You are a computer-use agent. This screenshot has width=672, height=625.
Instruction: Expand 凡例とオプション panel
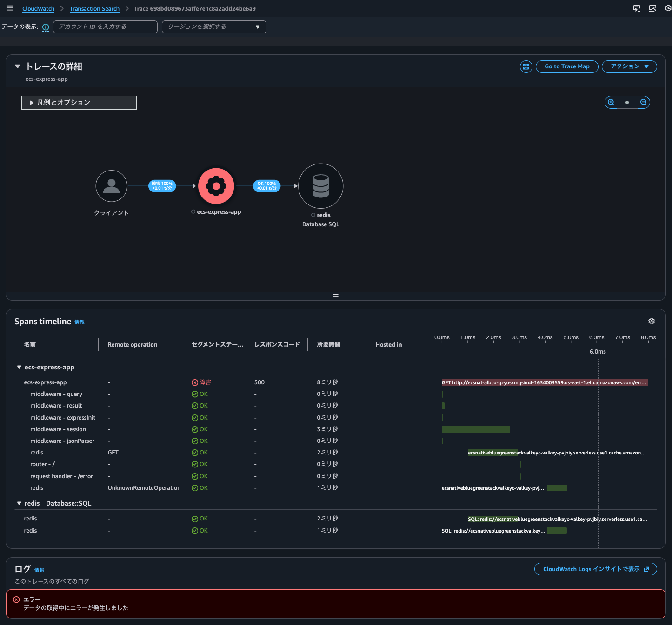point(79,103)
